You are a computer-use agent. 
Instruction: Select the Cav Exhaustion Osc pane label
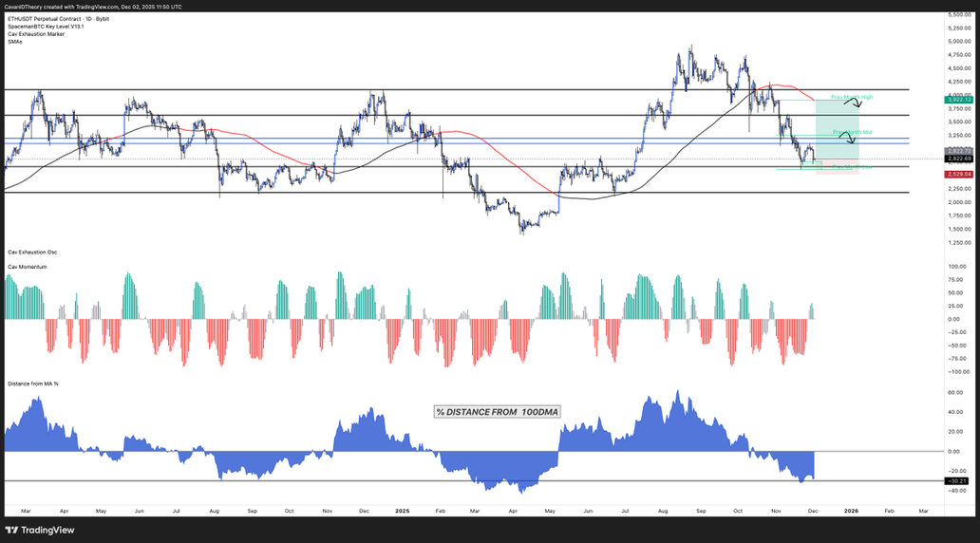pyautogui.click(x=32, y=252)
